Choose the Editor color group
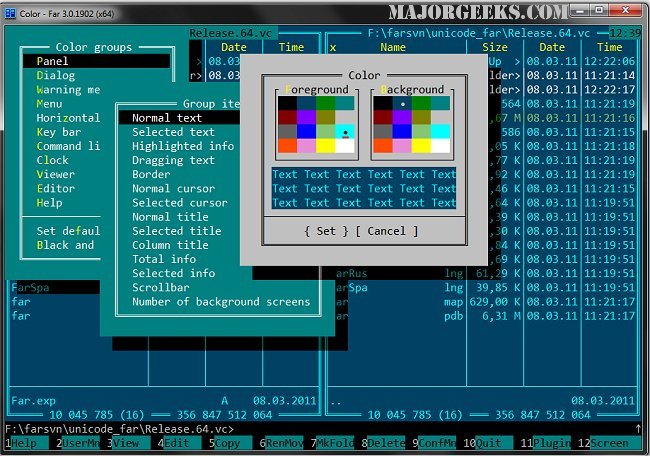650x456 pixels. coord(56,188)
